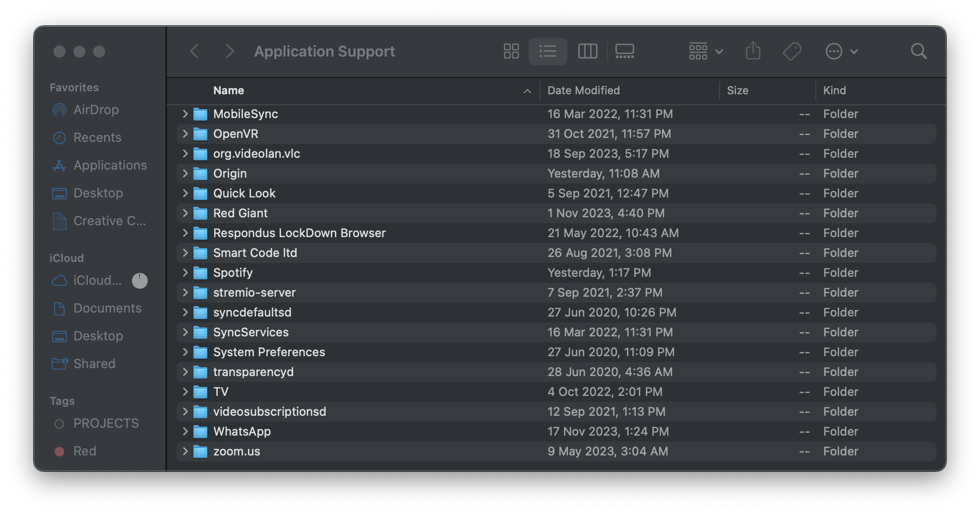Open the More actions ellipsis menu
Screen dimensions: 980x513
[x=841, y=51]
